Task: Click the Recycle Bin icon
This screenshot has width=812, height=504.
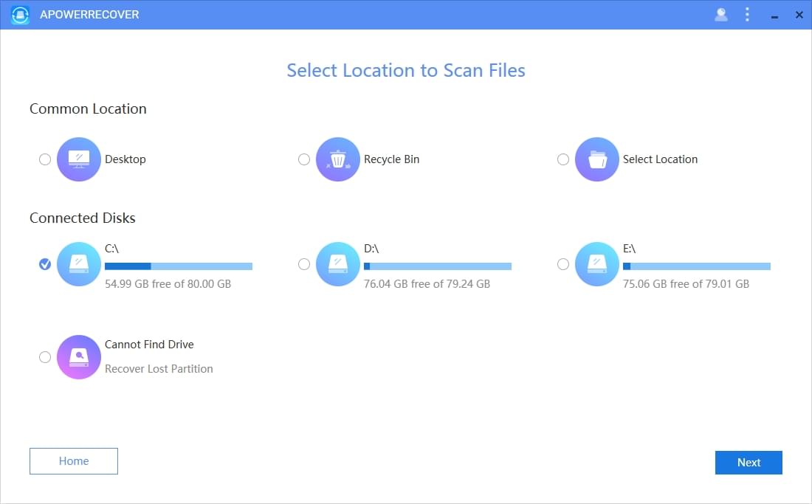Action: pos(338,159)
